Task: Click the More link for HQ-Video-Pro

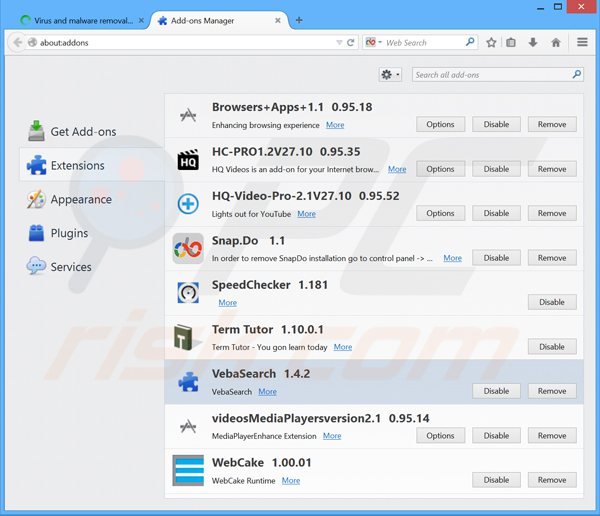Action: (307, 214)
